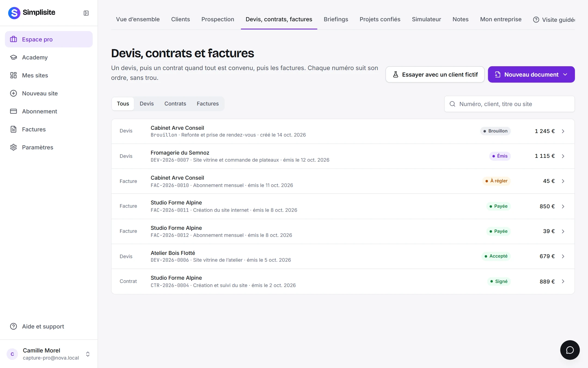This screenshot has width=588, height=368.
Task: Open Espace pro briefcase icon
Action: point(13,39)
